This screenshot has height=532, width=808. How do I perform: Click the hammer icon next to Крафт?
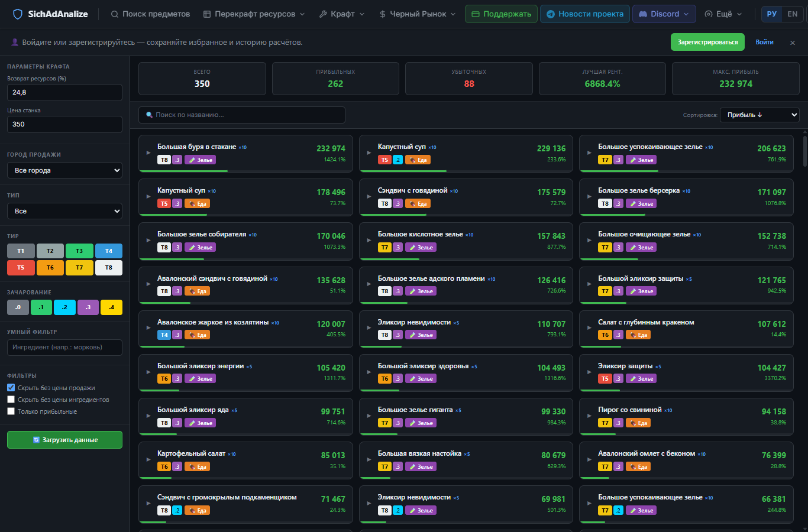pyautogui.click(x=323, y=14)
